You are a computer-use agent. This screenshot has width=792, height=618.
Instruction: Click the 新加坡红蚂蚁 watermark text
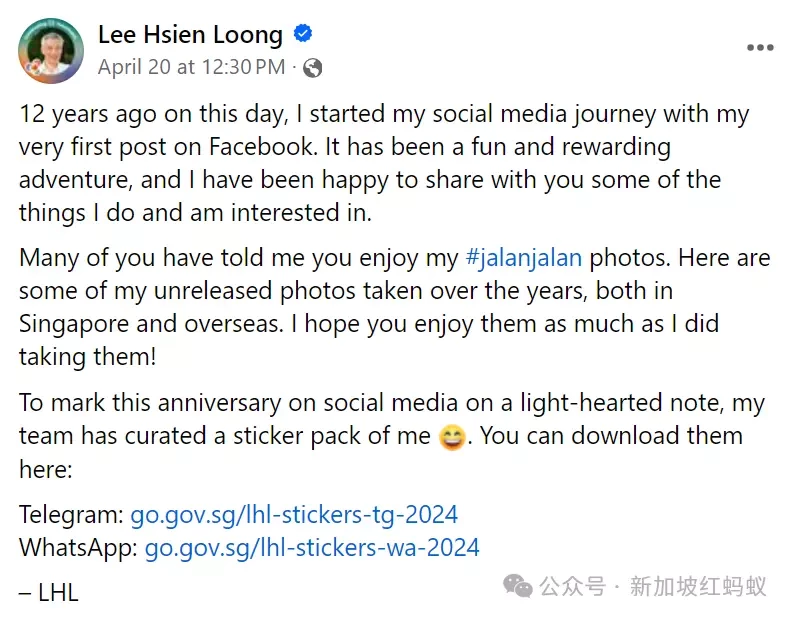coord(698,587)
